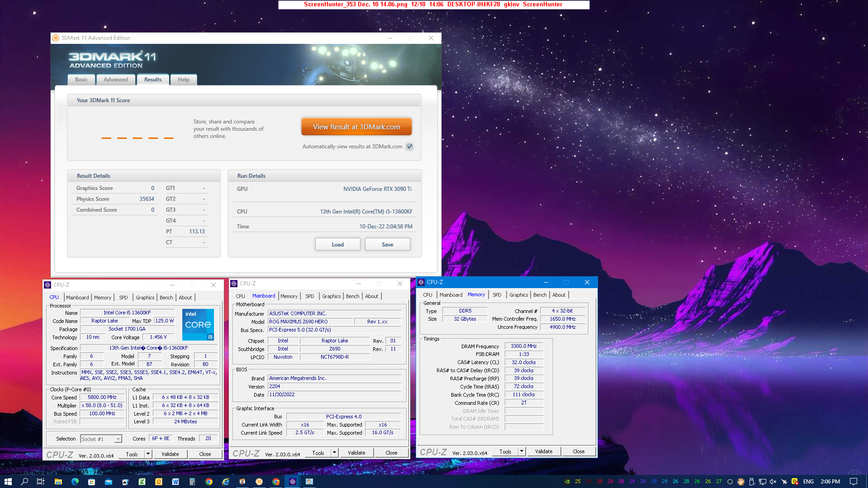Open Solitaire cards icon on taskbar
Screen dimensions: 868x488
(125, 481)
